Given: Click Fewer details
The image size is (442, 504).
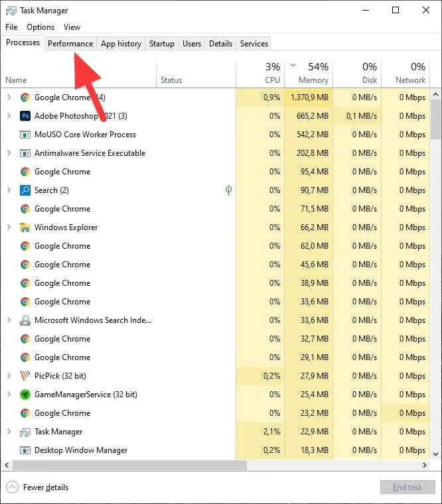Looking at the screenshot, I should (x=46, y=487).
